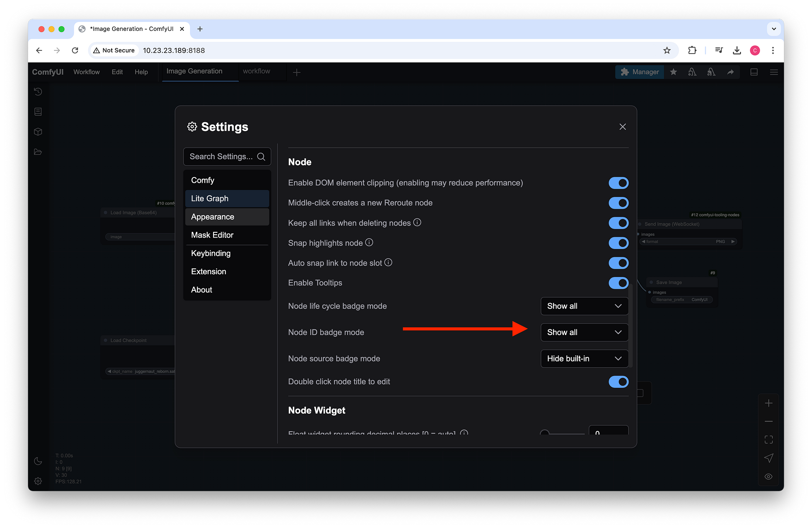This screenshot has height=528, width=812.
Task: Expand Node ID badge mode dropdown
Action: [x=584, y=332]
